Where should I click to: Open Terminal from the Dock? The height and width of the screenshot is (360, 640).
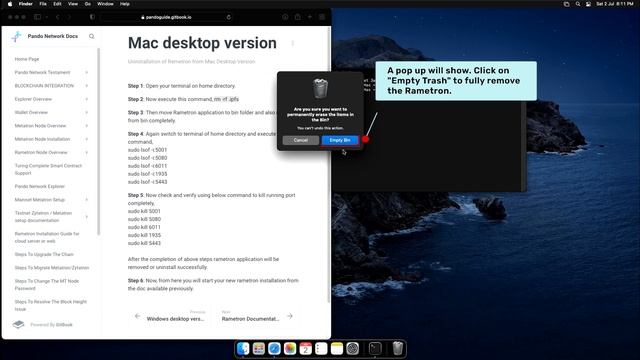coord(375,349)
